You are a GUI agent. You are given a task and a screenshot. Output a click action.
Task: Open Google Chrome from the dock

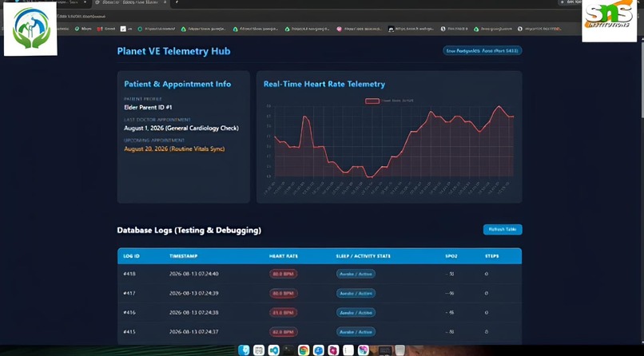(x=304, y=350)
